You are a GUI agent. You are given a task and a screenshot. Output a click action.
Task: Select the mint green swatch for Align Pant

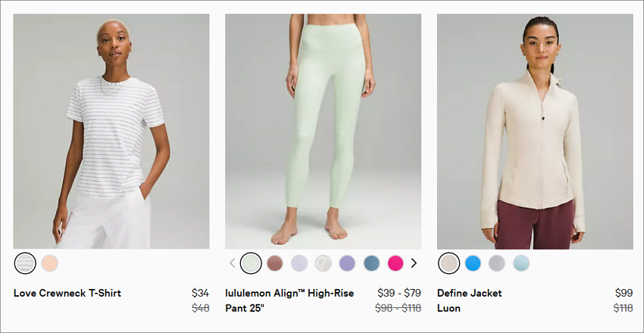[251, 263]
